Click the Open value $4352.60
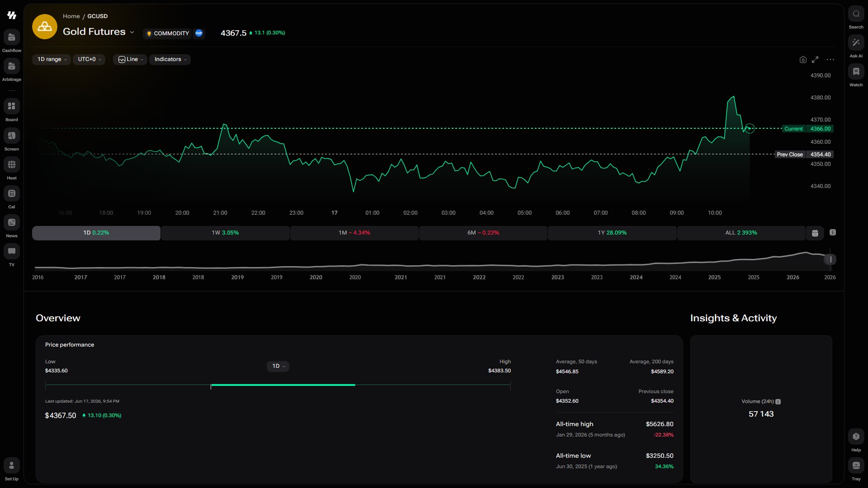 tap(567, 401)
